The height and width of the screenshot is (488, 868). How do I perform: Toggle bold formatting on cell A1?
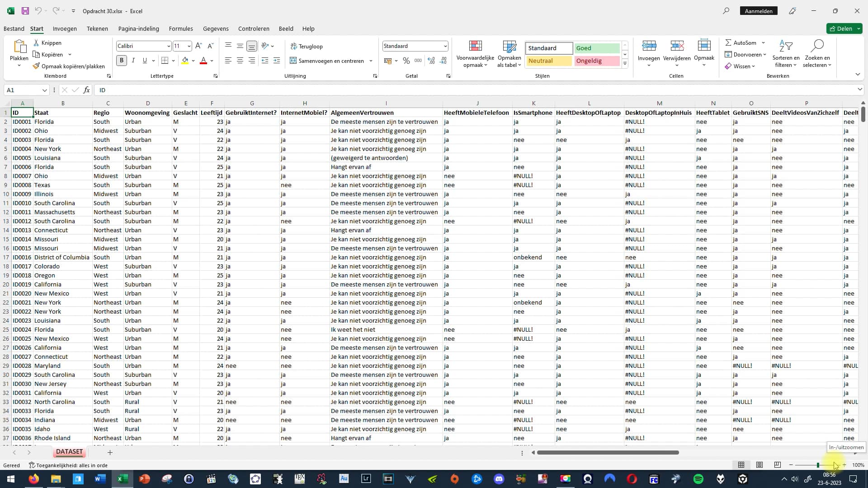[x=121, y=60]
